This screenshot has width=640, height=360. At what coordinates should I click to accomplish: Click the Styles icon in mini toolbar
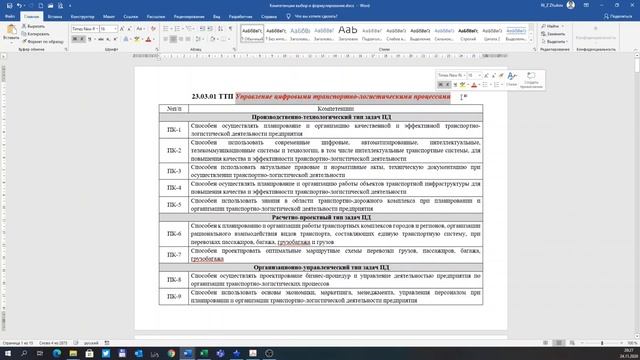511,79
